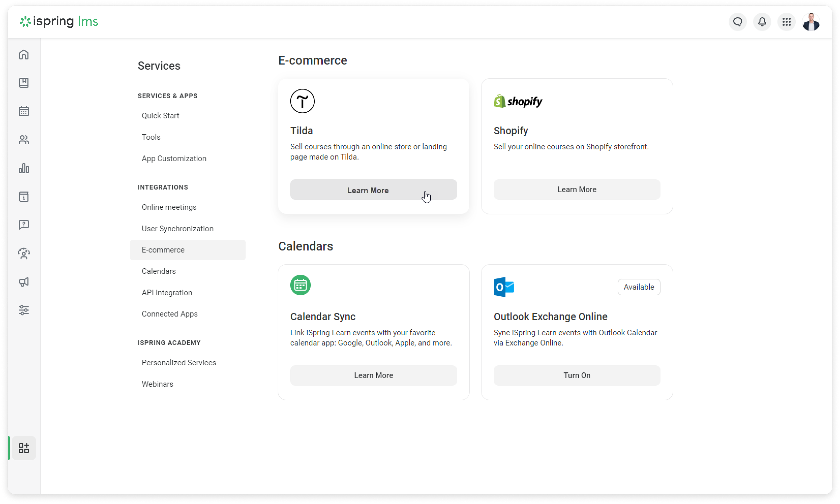Screen dimensions: 840x504
Task: Click the megaphone announcements icon
Action: pyautogui.click(x=24, y=282)
